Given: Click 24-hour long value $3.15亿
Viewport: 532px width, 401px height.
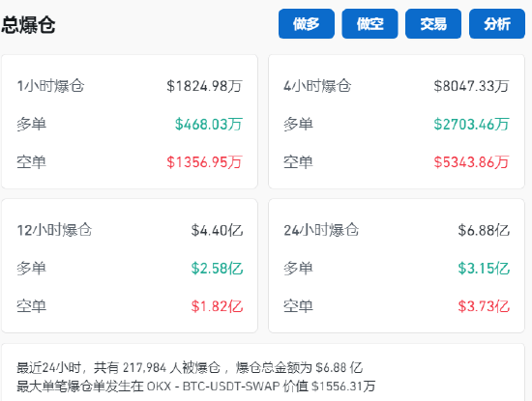Looking at the screenshot, I should point(484,268).
